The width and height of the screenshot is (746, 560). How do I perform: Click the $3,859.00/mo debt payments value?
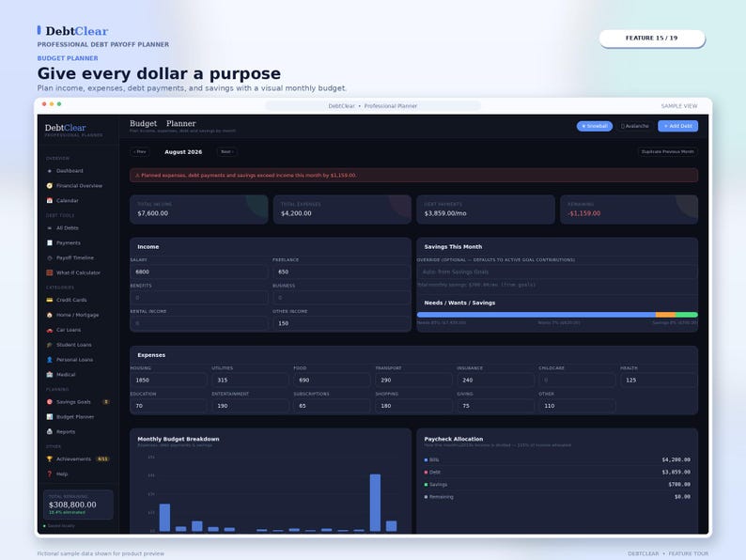tap(445, 213)
